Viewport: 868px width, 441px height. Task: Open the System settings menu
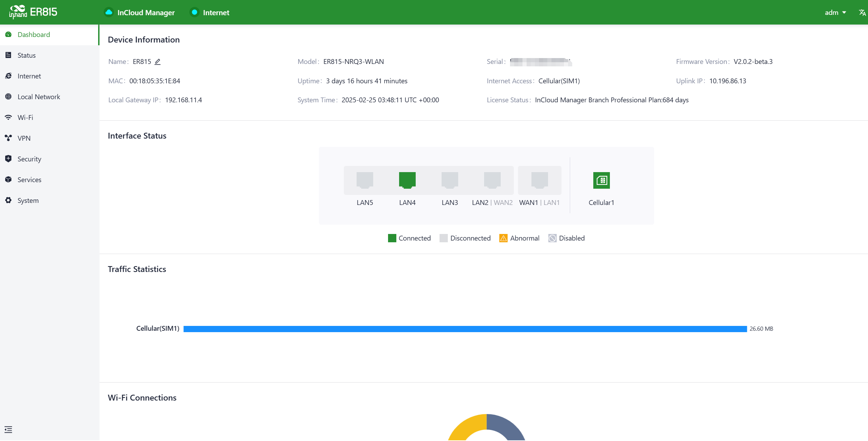click(28, 200)
